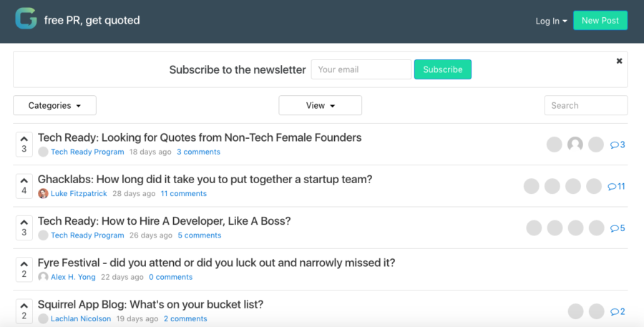Click the comment bubble showing 3
644x327 pixels.
pos(618,145)
